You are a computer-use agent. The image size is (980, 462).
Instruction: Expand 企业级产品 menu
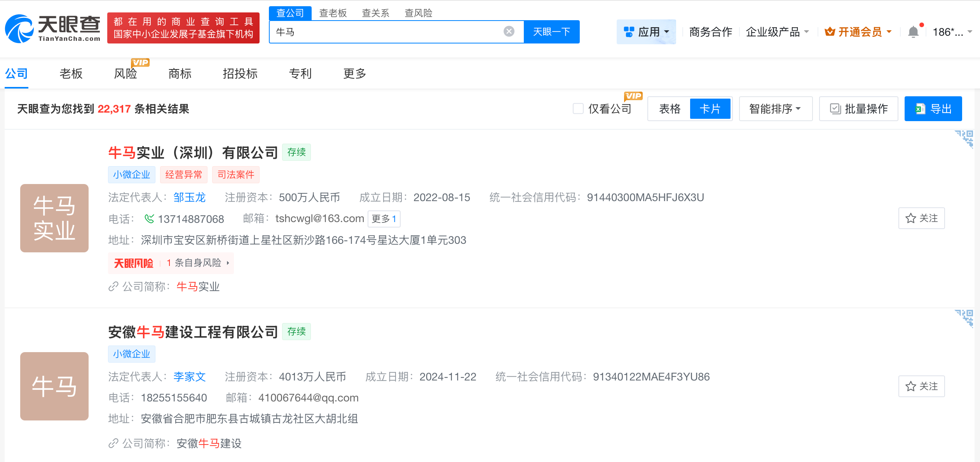(x=777, y=32)
